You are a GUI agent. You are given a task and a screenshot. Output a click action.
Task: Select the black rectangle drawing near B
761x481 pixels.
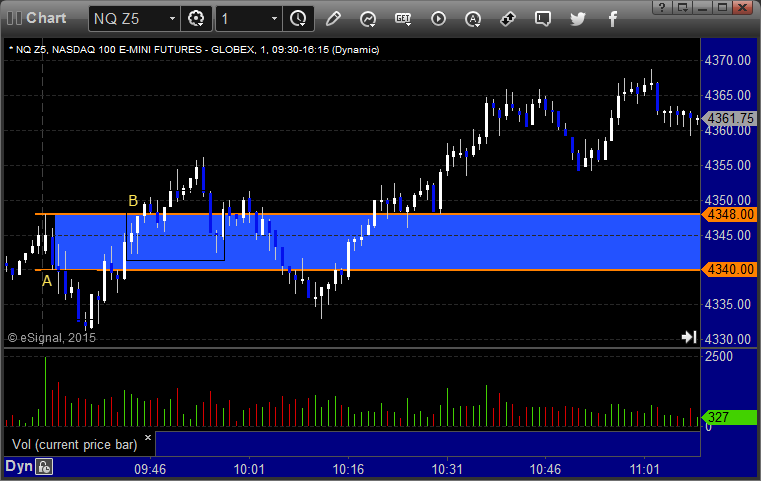pyautogui.click(x=176, y=237)
